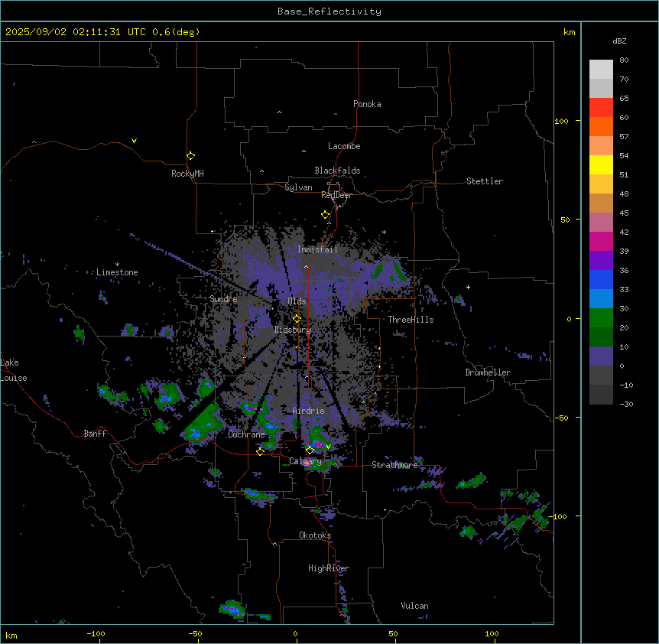Click the Blackfalds city label
This screenshot has height=644, width=659.
pos(337,171)
